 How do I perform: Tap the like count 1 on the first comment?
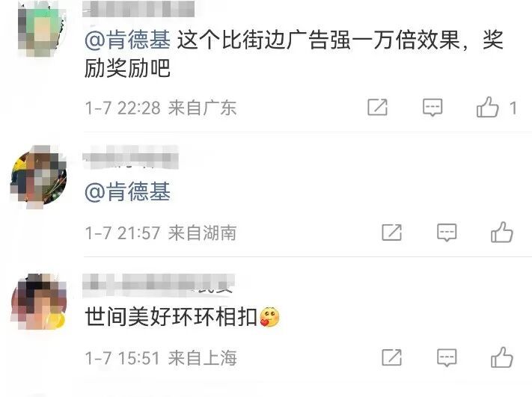513,108
